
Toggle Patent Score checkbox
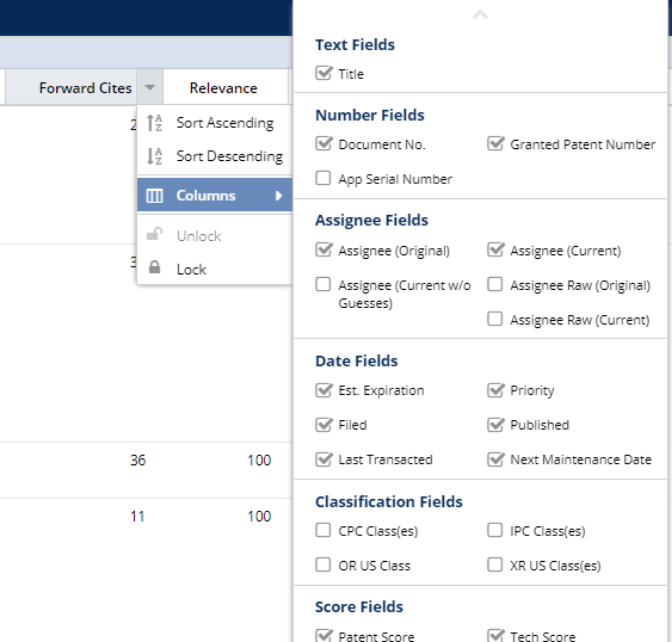coord(324,635)
